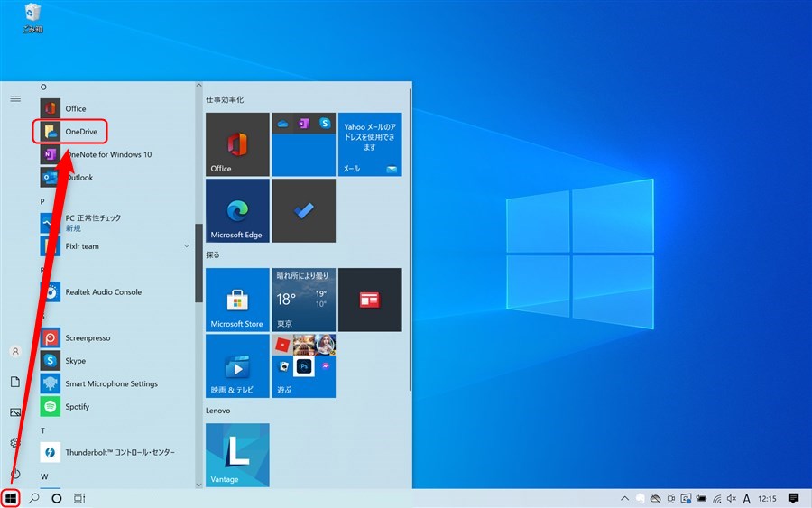
Task: Open Screenpresso from the app list
Action: (87, 338)
